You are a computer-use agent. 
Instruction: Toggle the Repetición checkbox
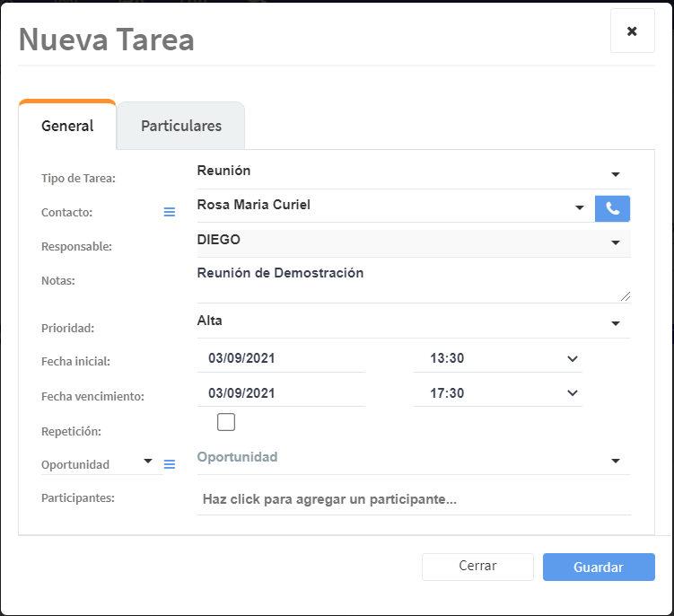click(x=226, y=422)
